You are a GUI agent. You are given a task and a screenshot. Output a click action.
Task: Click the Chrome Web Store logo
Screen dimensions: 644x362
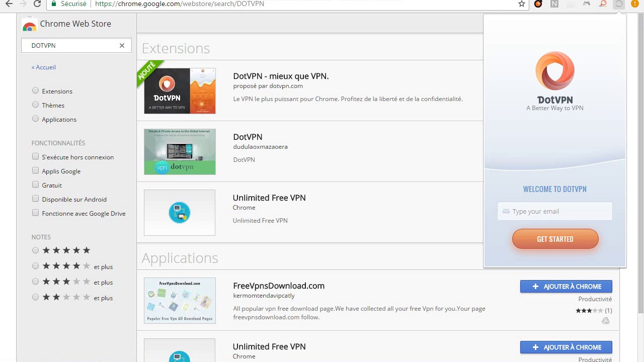click(30, 25)
